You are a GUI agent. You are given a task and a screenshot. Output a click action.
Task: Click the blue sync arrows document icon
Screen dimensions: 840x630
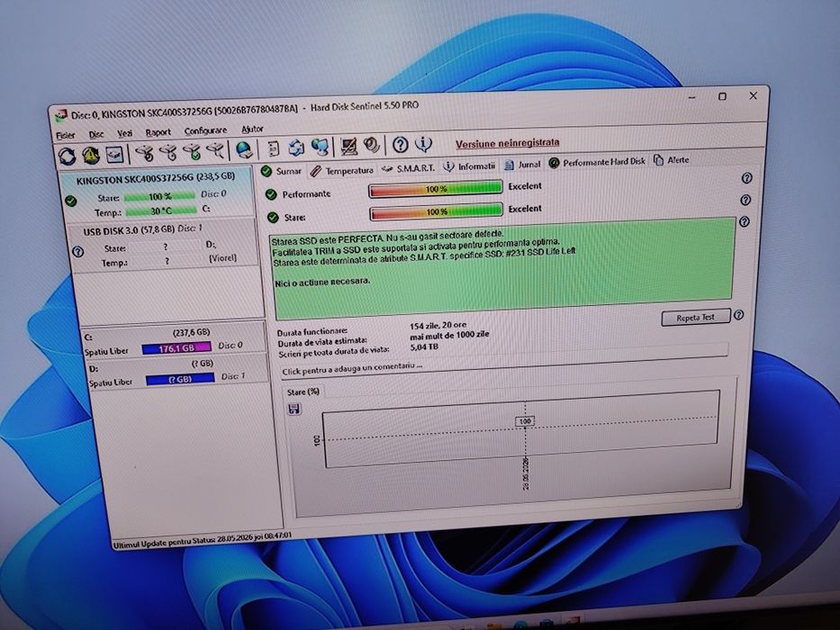pyautogui.click(x=296, y=148)
